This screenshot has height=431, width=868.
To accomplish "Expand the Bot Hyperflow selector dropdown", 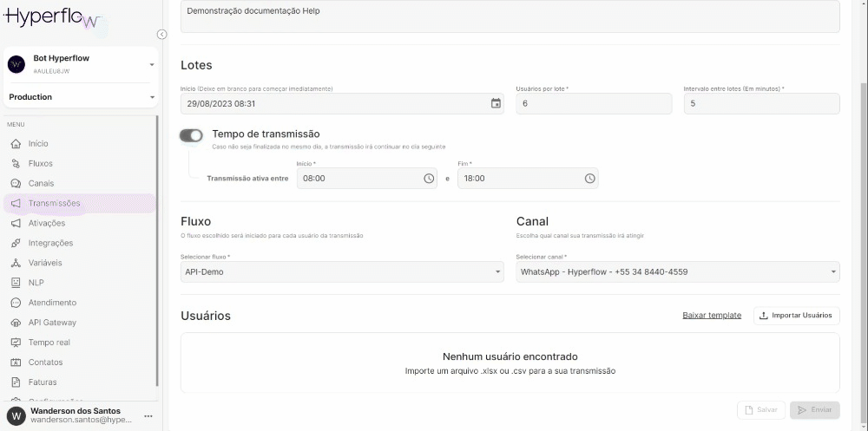I will tap(151, 64).
